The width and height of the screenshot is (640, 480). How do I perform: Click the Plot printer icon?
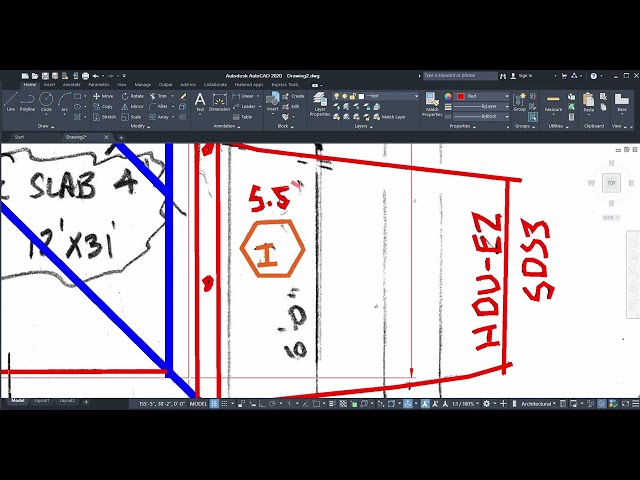[x=85, y=76]
